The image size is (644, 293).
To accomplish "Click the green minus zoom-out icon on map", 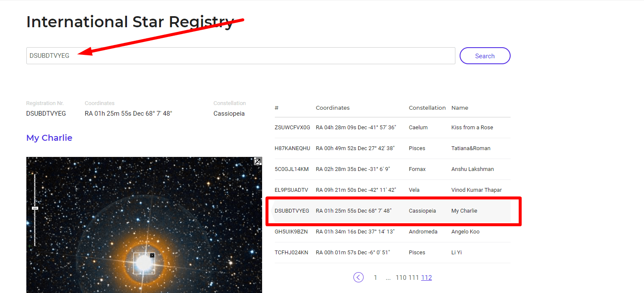I will 30,175.
